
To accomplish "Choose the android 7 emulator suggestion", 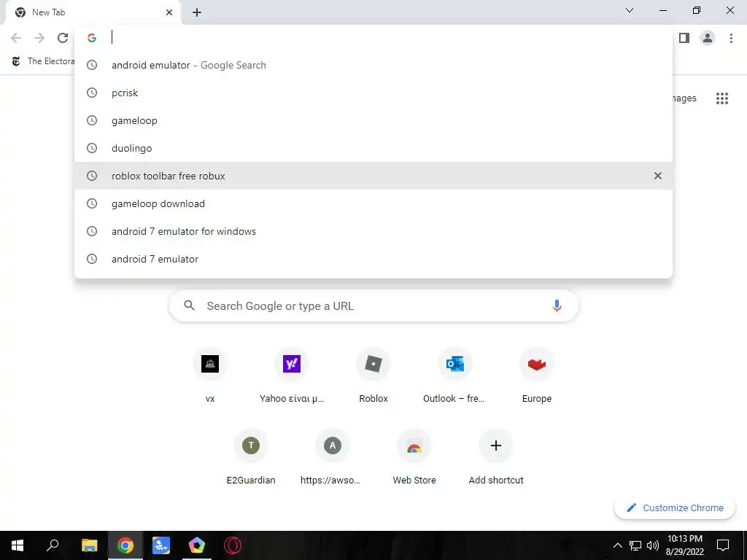I will [x=373, y=259].
